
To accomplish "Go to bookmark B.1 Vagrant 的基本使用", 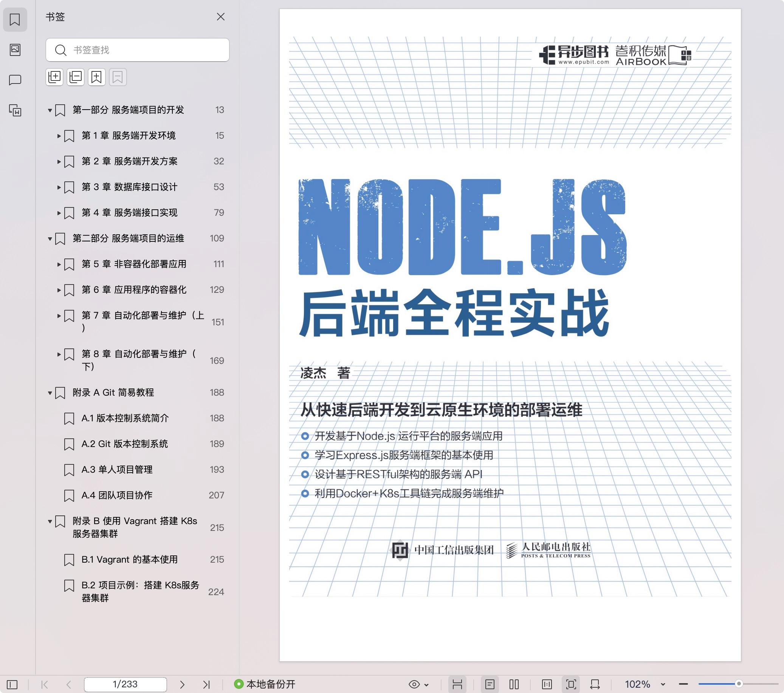I will 130,559.
